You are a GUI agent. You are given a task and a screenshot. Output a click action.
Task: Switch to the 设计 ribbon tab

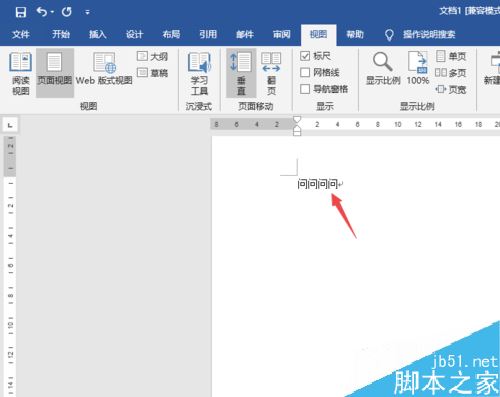click(134, 34)
